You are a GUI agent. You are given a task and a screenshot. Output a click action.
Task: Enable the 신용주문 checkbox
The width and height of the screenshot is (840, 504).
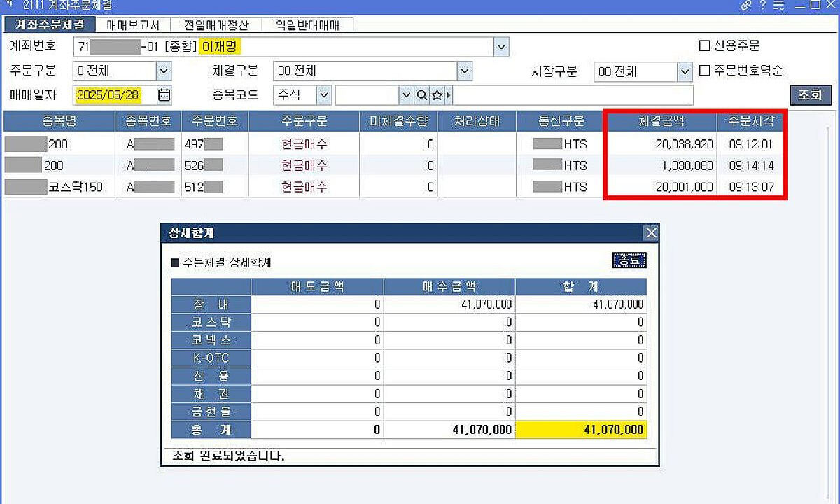[x=705, y=46]
